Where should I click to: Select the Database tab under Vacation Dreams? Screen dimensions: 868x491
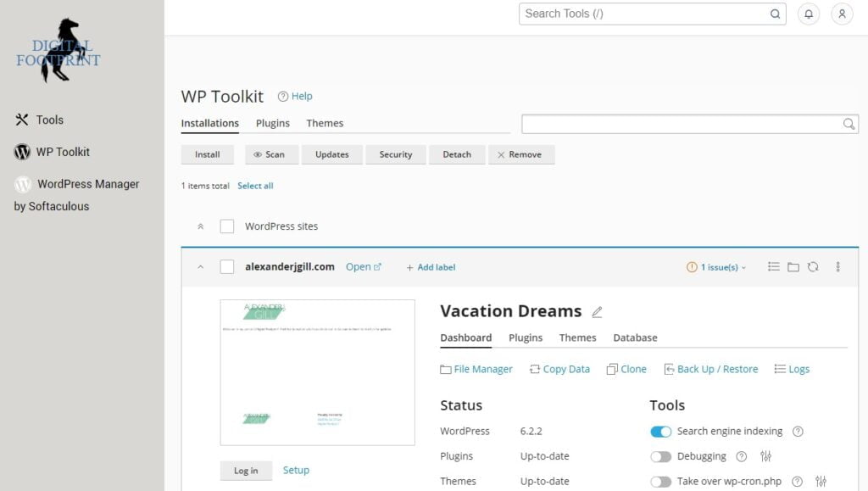635,338
